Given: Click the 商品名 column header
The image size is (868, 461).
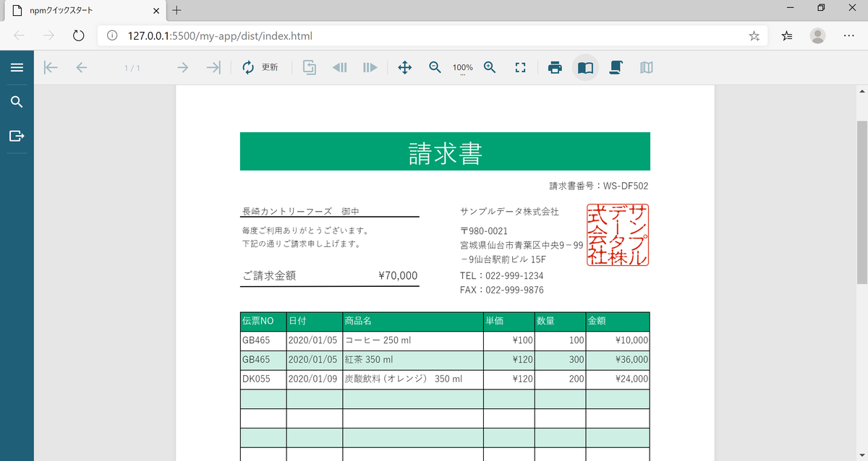Looking at the screenshot, I should (x=413, y=322).
